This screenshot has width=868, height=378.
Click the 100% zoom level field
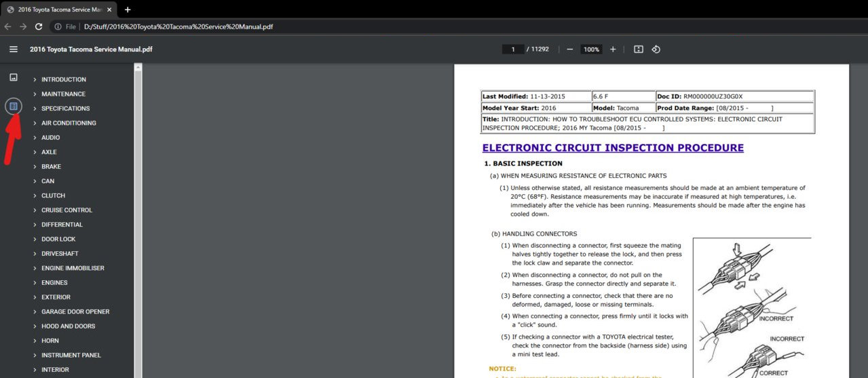(x=591, y=50)
